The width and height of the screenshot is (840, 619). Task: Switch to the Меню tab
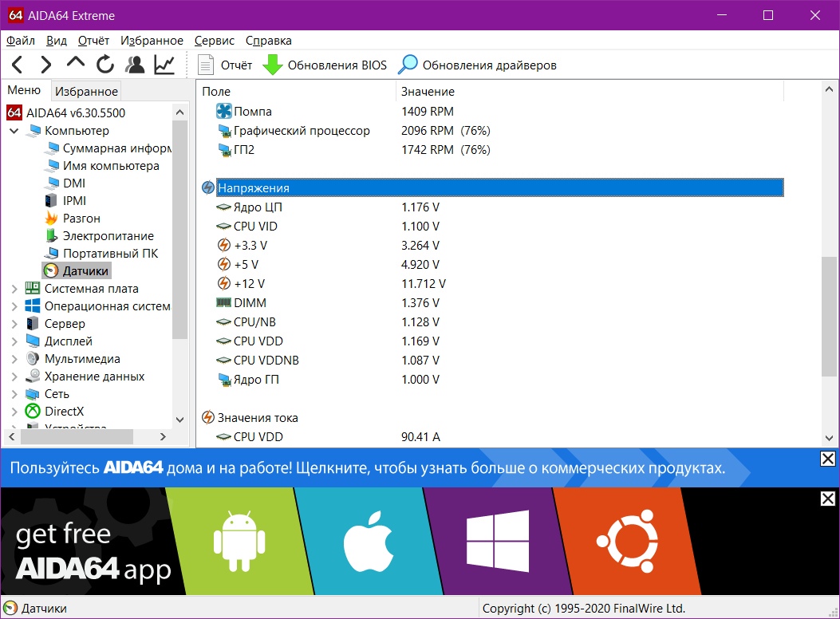pos(24,90)
